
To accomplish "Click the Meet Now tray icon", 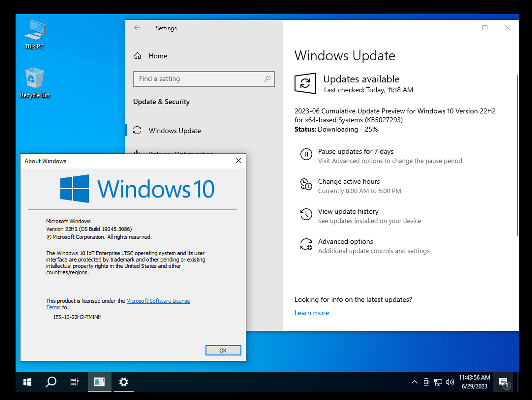I will click(426, 382).
